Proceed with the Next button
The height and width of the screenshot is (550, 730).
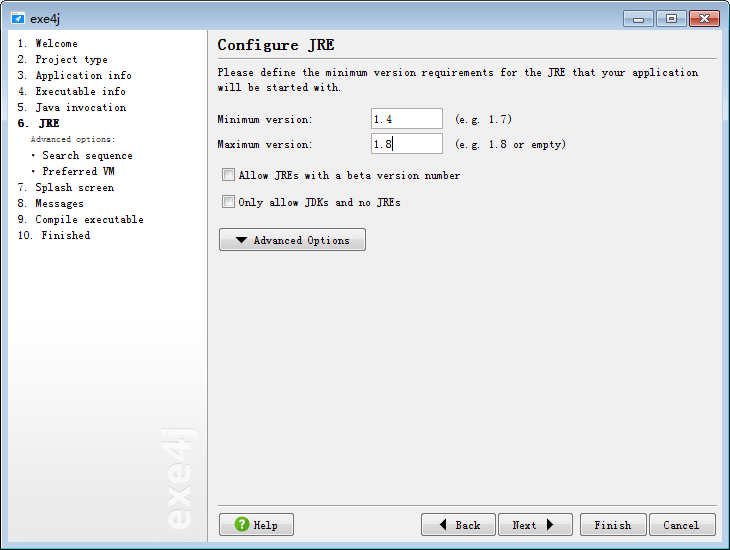533,525
